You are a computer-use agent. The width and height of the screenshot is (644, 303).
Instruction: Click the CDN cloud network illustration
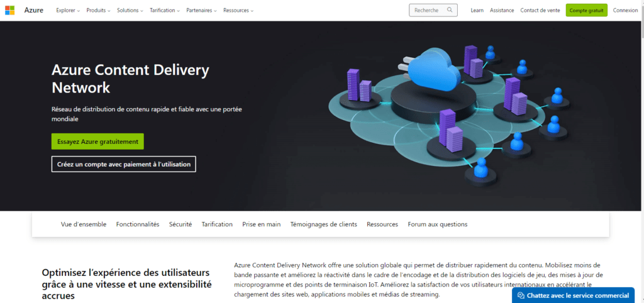click(x=449, y=114)
